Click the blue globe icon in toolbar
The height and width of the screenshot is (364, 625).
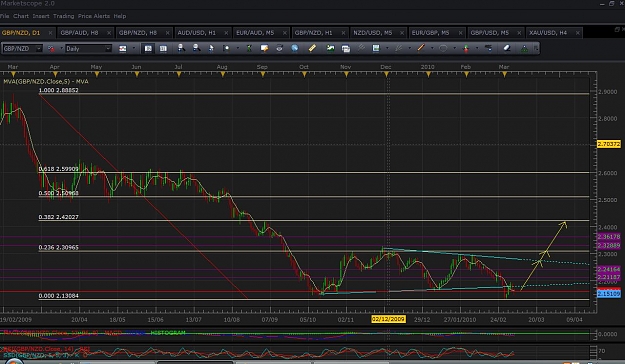pyautogui.click(x=295, y=48)
